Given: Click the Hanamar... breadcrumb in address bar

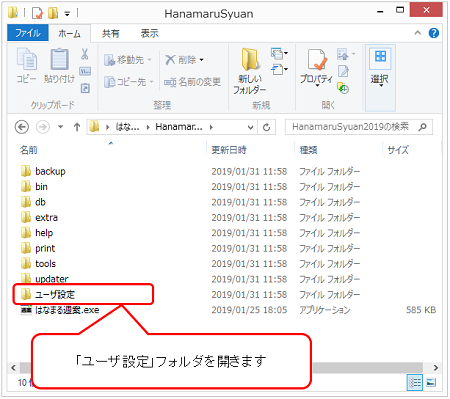Looking at the screenshot, I should (x=179, y=127).
